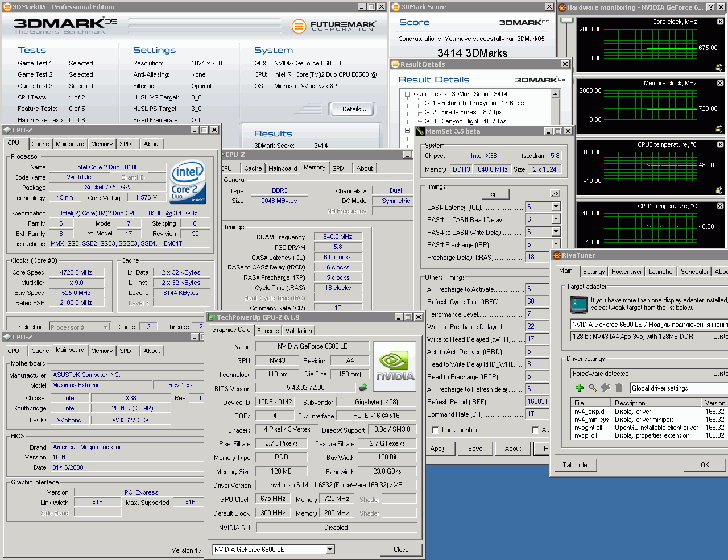Click lock icon on Core clock graph
Screen dimensions: 728x560
point(719,67)
